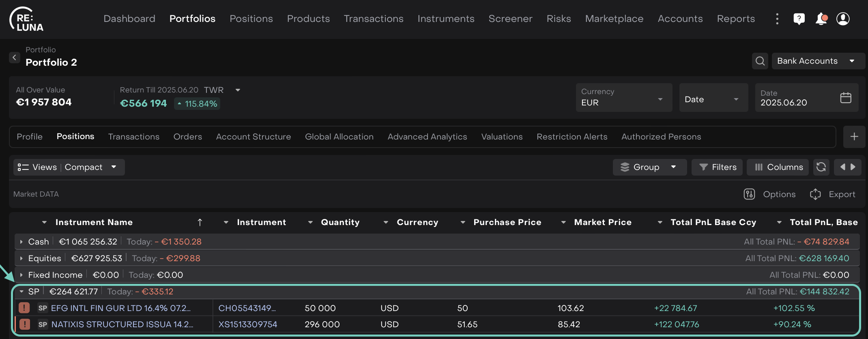This screenshot has height=339, width=868.
Task: Open the Currency EUR dropdown
Action: tap(623, 98)
